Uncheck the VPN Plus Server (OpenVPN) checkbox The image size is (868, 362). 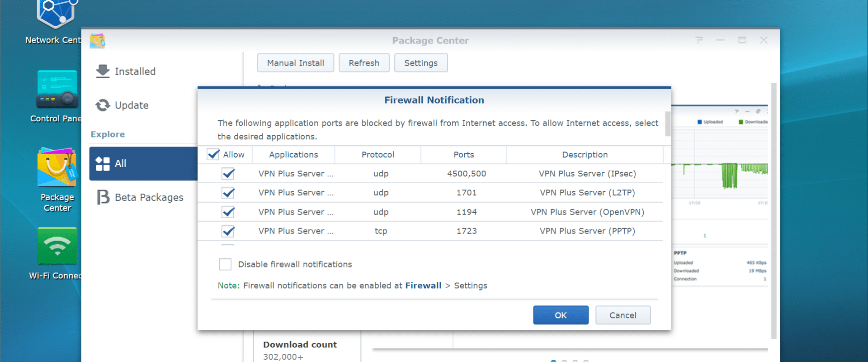228,212
